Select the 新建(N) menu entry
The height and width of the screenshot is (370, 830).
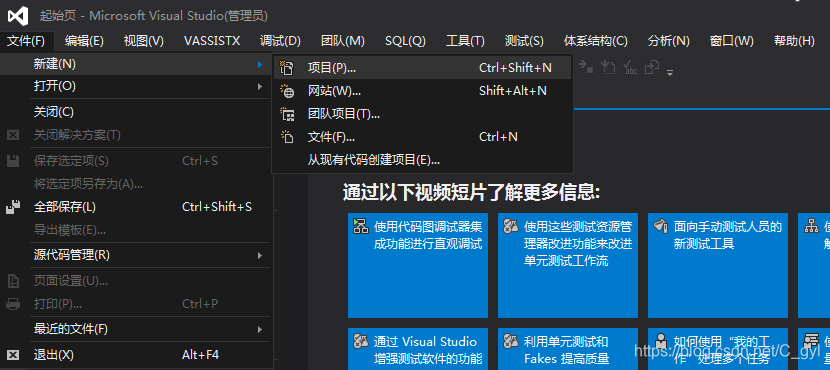point(136,64)
